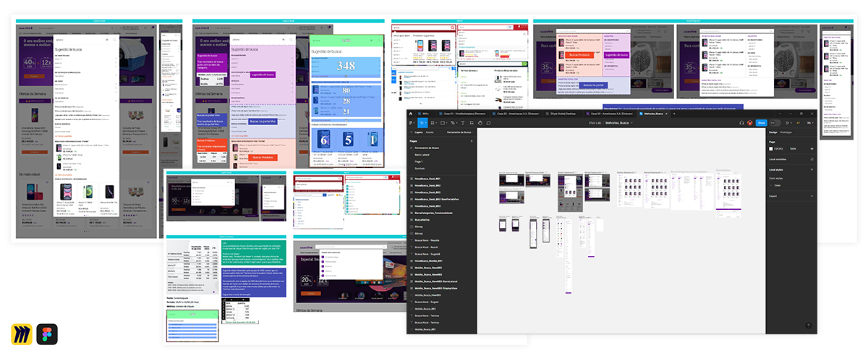This screenshot has width=868, height=356.
Task: Click Vivo Lab project name in toolbar
Action: (x=595, y=123)
